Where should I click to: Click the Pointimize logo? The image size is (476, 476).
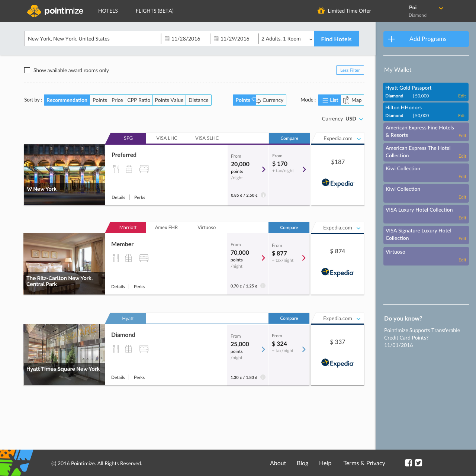[x=55, y=11]
